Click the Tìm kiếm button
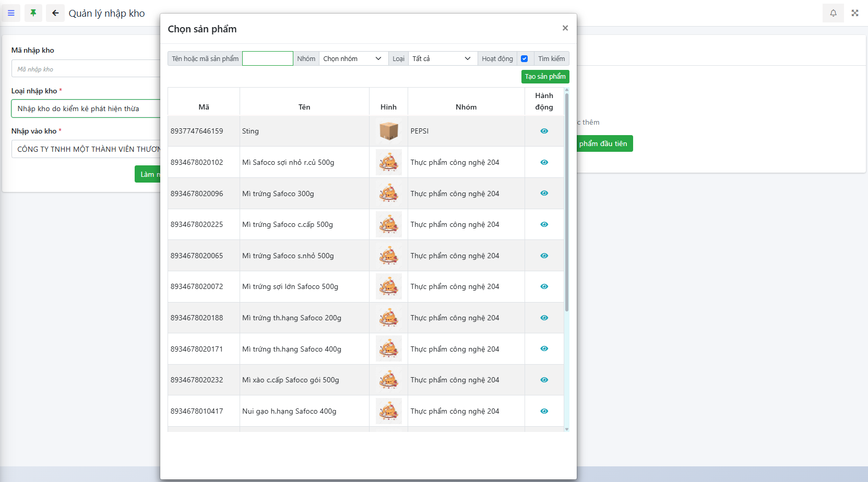 551,59
